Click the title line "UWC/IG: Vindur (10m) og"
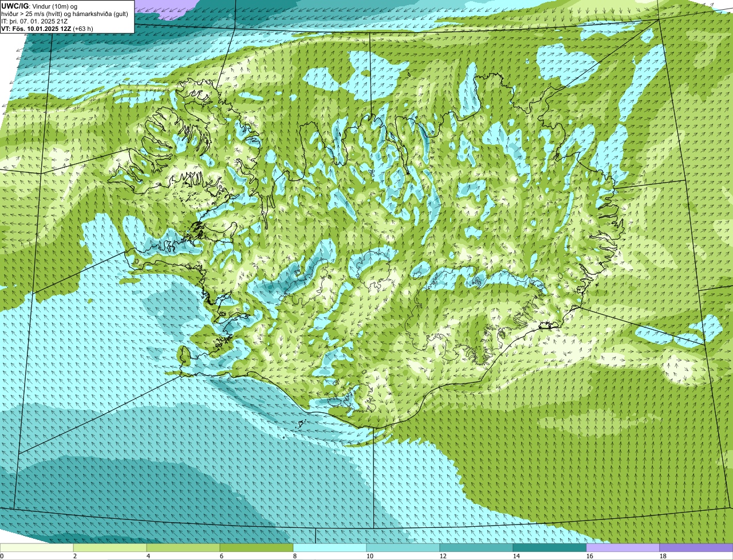The image size is (733, 560). pos(39,6)
